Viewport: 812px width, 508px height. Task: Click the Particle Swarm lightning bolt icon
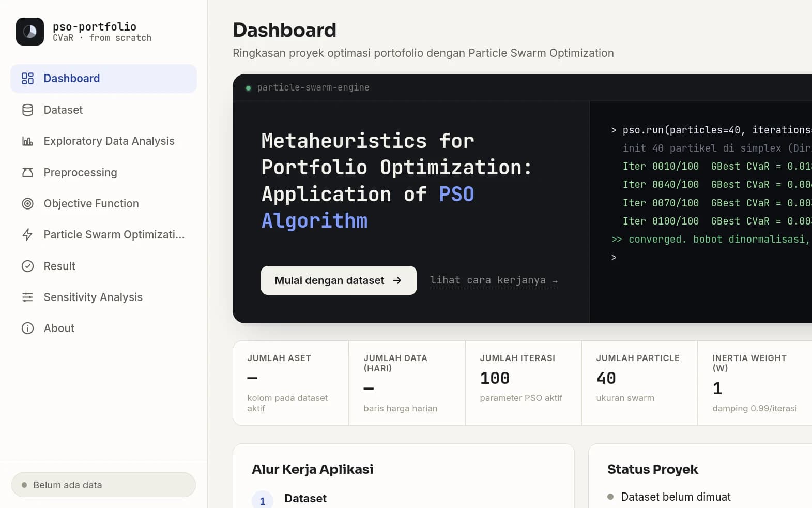tap(27, 235)
